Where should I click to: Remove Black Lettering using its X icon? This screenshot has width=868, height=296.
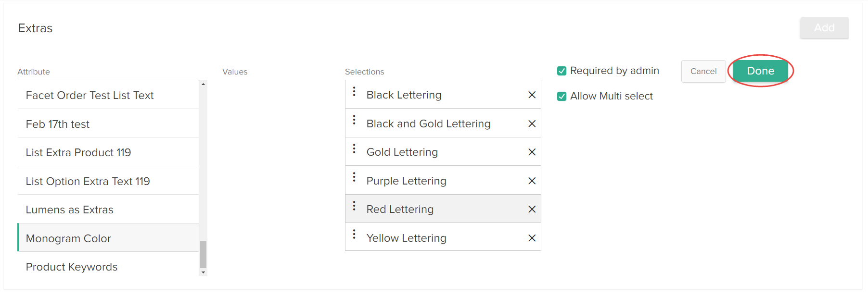(x=532, y=94)
